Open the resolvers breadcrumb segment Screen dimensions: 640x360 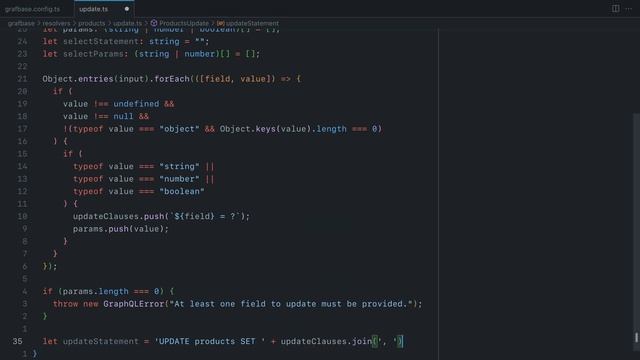56,23
